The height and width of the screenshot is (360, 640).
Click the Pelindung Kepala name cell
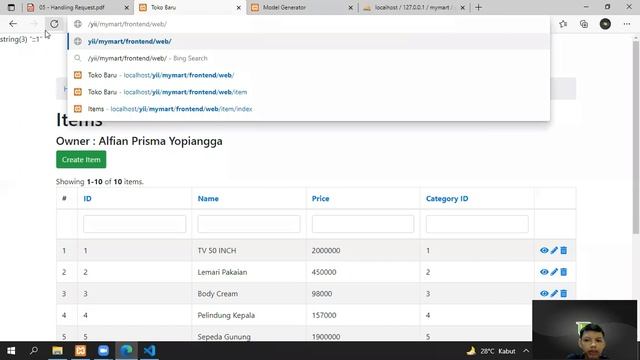249,315
